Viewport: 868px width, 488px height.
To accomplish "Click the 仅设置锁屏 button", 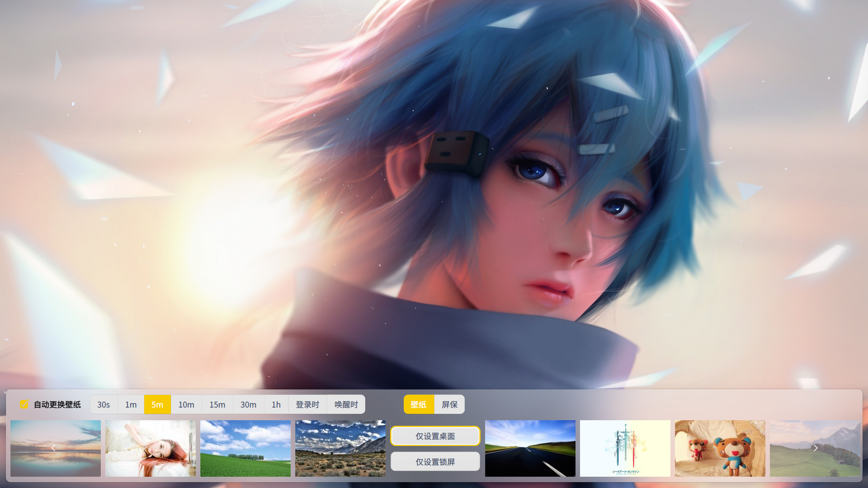I will (435, 462).
